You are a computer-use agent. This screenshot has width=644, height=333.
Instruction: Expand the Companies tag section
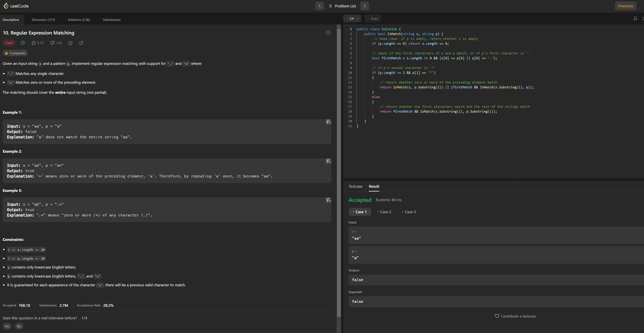click(15, 53)
